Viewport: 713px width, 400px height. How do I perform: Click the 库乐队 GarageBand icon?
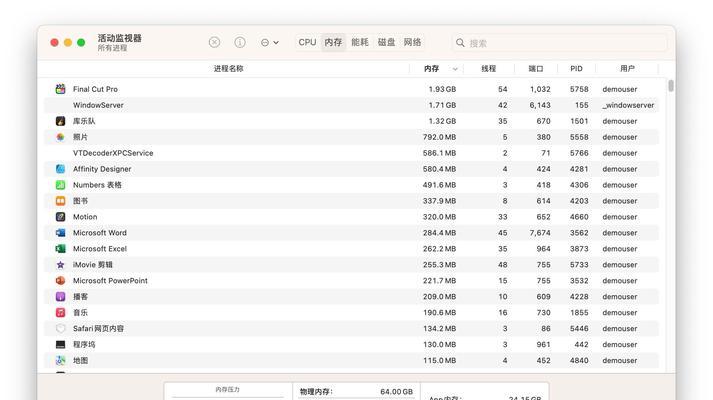pos(60,121)
